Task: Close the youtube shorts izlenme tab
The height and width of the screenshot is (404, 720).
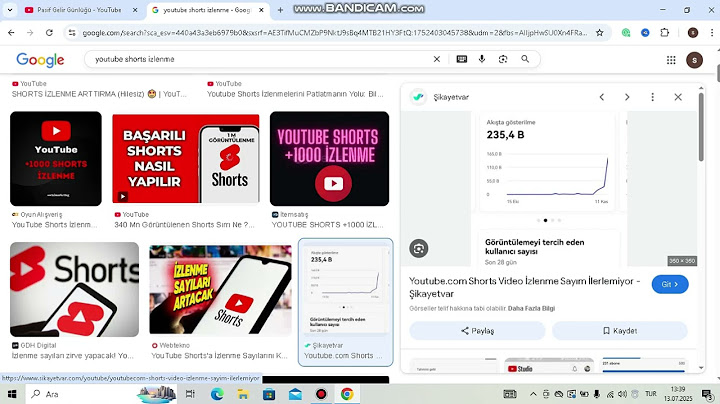Action: tap(261, 10)
